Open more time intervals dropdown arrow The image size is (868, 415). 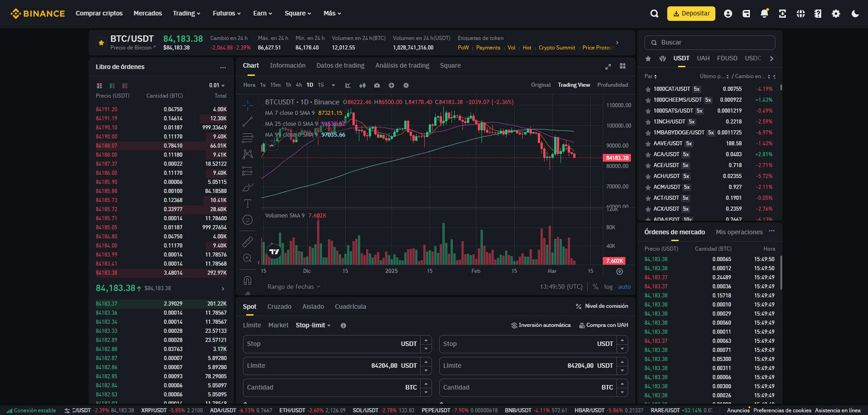333,85
